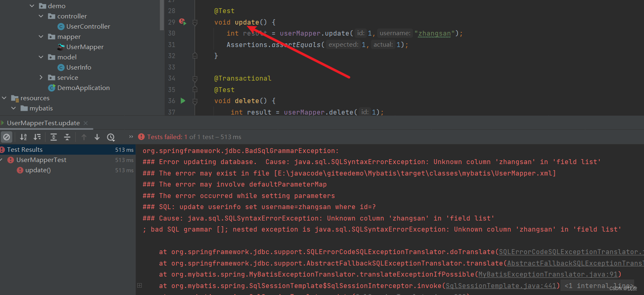Collapse the resources folder
This screenshot has width=644, height=295.
pyautogui.click(x=4, y=98)
